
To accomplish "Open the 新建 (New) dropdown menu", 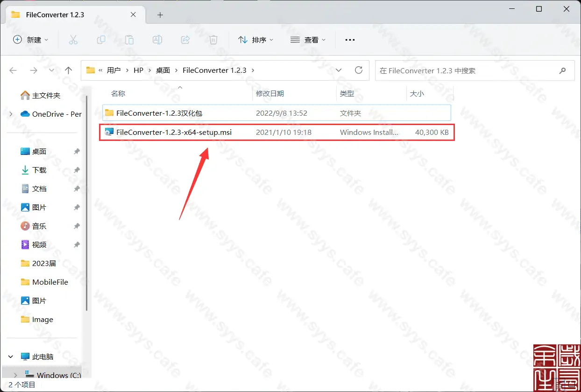I will [30, 40].
